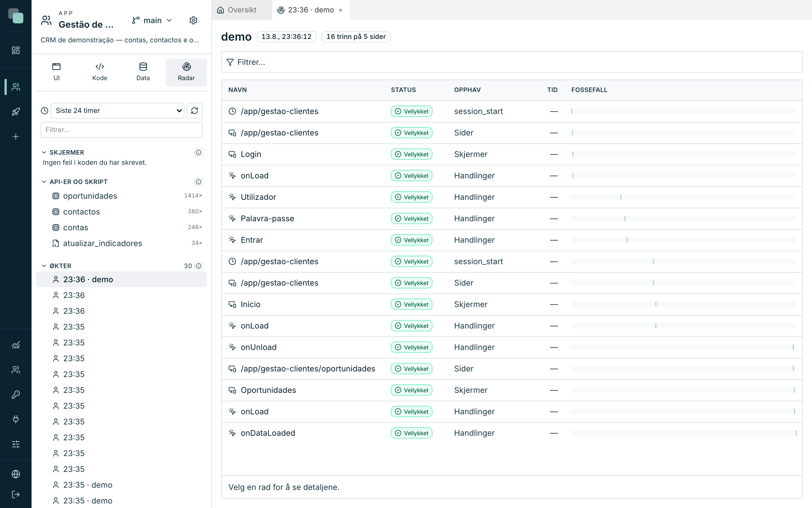Image resolution: width=812 pixels, height=508 pixels.
Task: Click the 13.8., 23:36:12 timestamp badge
Action: 286,37
